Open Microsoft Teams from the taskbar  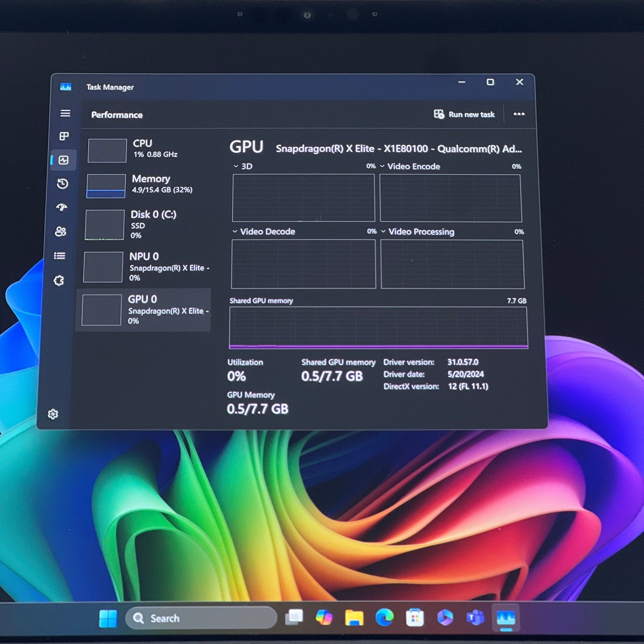(x=476, y=618)
